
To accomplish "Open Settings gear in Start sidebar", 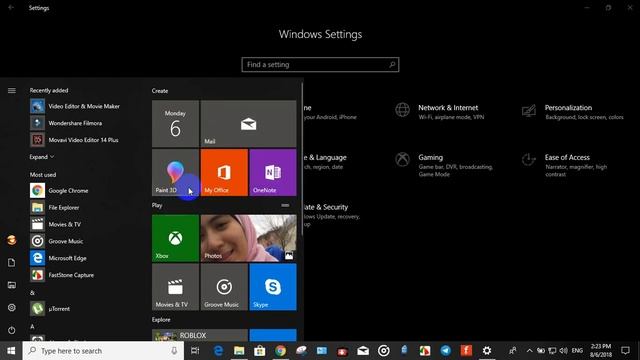I will tap(11, 307).
